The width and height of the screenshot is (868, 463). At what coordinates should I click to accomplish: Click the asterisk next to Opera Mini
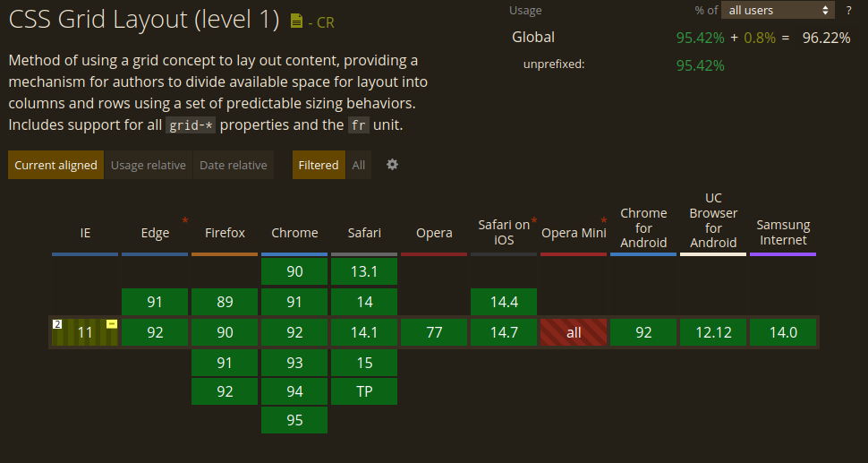(x=604, y=220)
